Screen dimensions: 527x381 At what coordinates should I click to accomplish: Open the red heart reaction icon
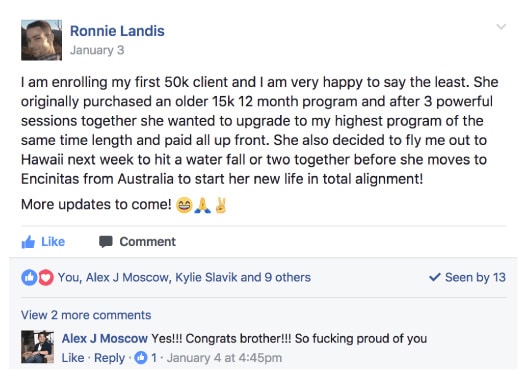click(46, 278)
